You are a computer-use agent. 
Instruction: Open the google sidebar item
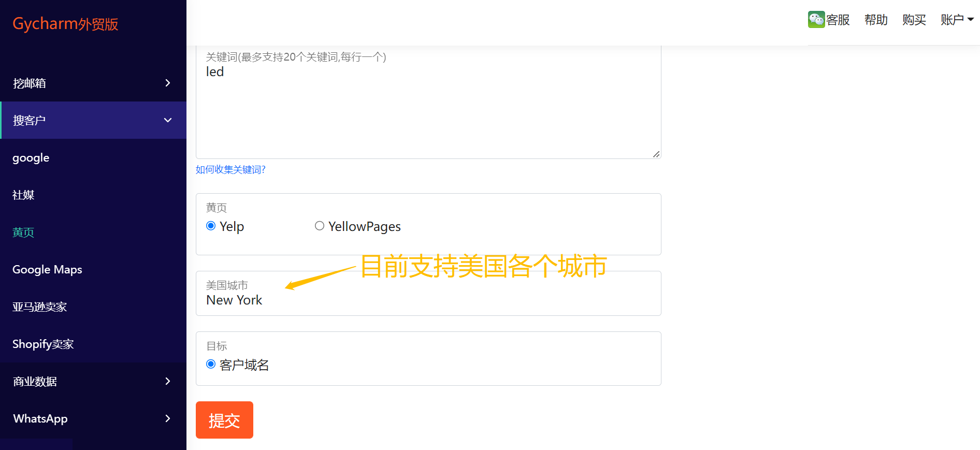point(31,158)
